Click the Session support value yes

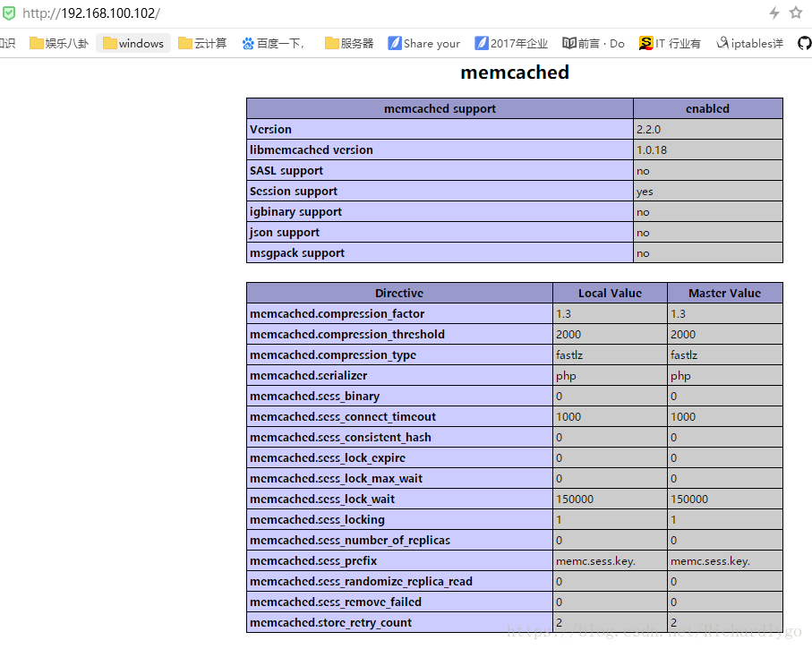click(x=645, y=192)
